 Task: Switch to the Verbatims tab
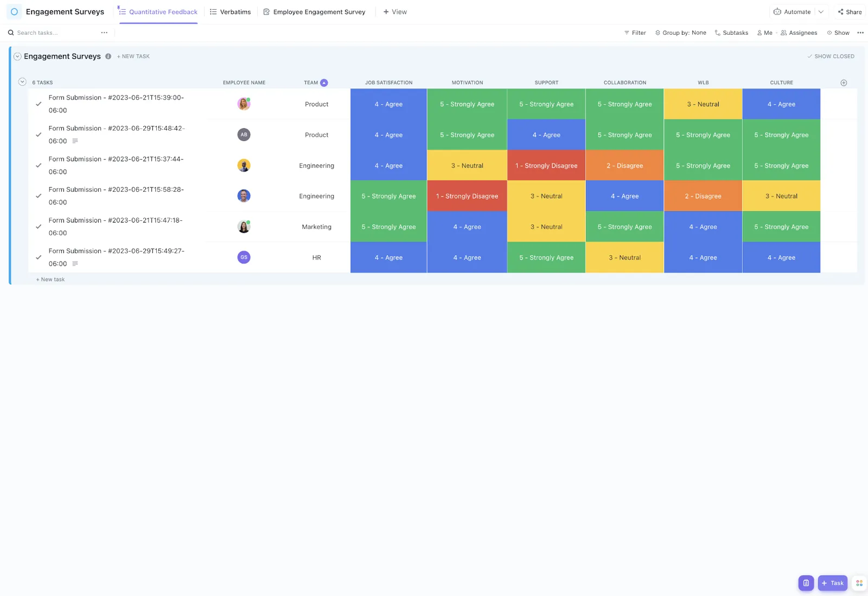coord(230,12)
